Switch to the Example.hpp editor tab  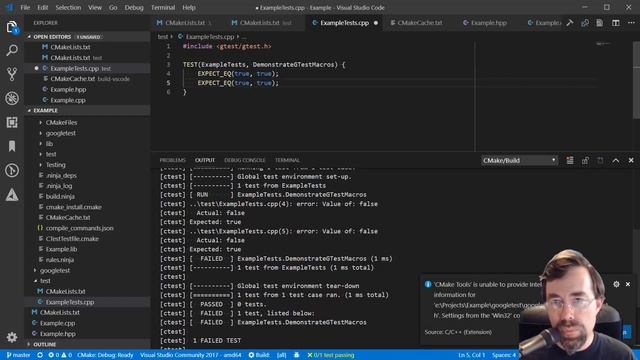[x=489, y=23]
